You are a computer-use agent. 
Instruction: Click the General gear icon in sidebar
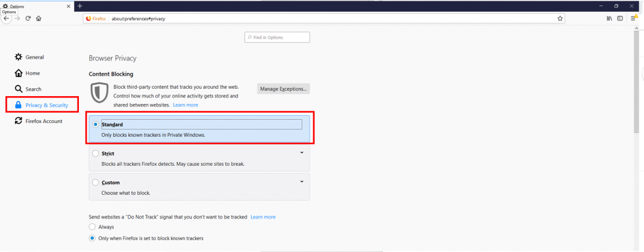18,57
